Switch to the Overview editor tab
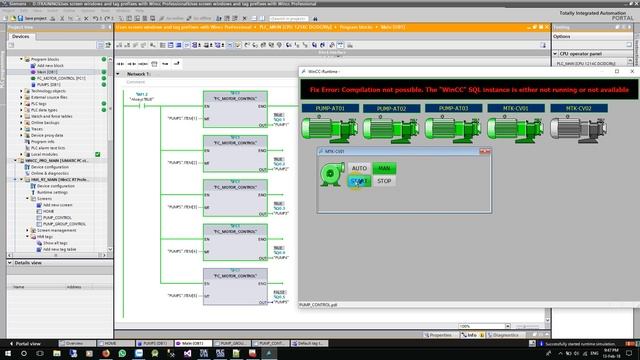The image size is (640, 360). 77,344
